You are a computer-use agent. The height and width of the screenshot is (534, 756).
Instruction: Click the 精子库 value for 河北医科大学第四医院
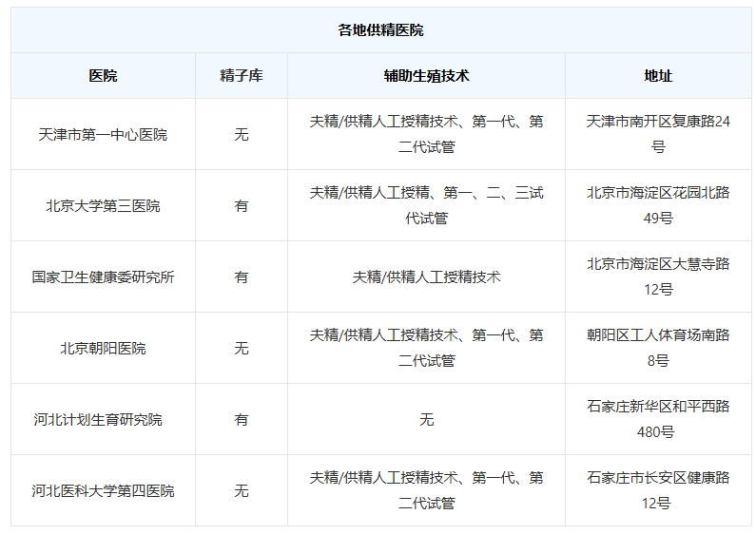pyautogui.click(x=242, y=491)
